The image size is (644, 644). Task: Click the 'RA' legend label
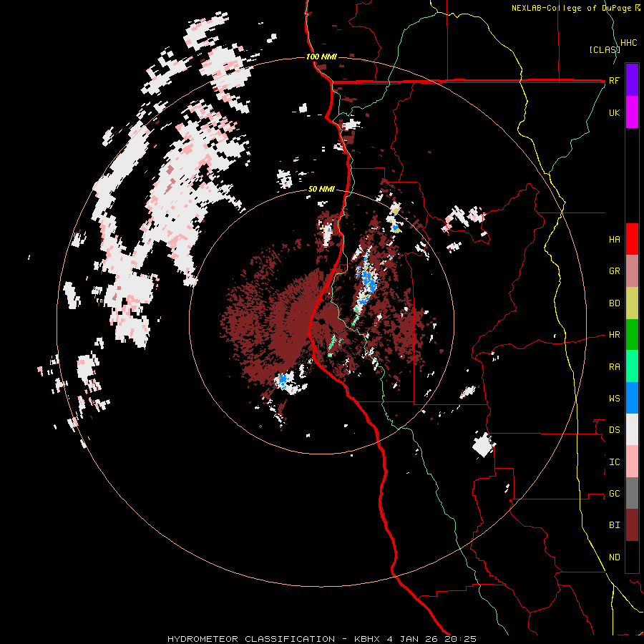click(x=614, y=367)
